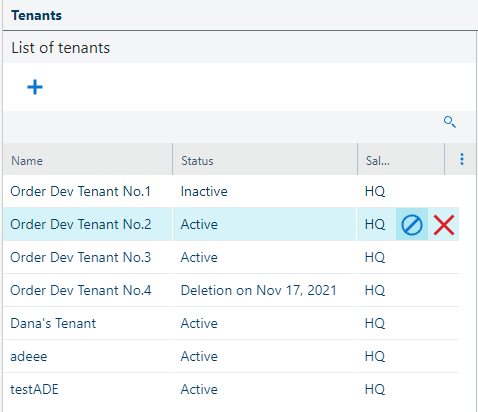
Task: Click the List of tenants heading
Action: (60, 47)
